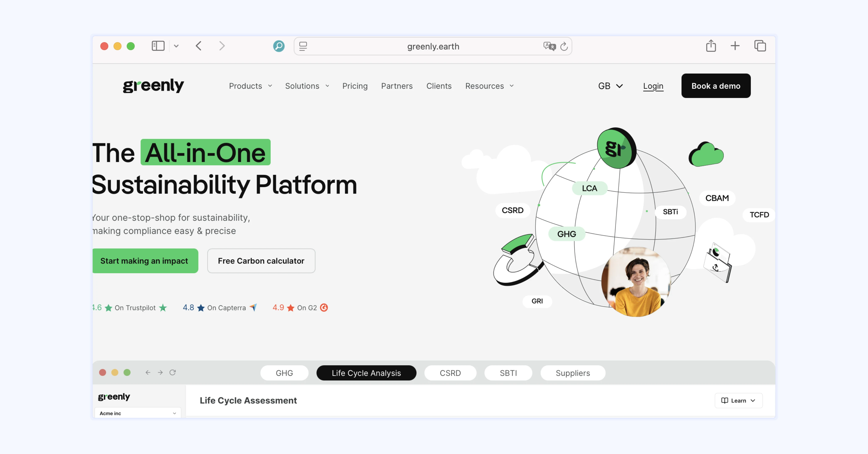
Task: Open the Partners page
Action: coord(397,86)
